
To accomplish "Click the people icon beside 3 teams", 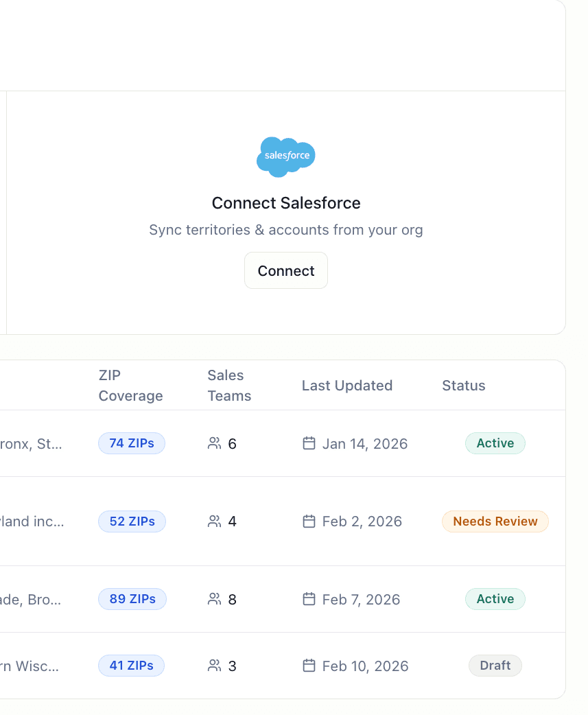I will point(214,666).
